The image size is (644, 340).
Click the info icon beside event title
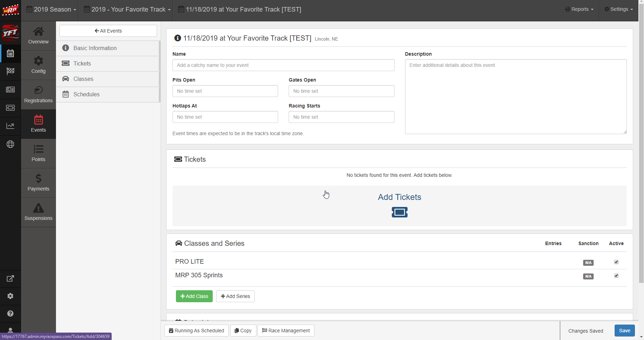click(178, 38)
